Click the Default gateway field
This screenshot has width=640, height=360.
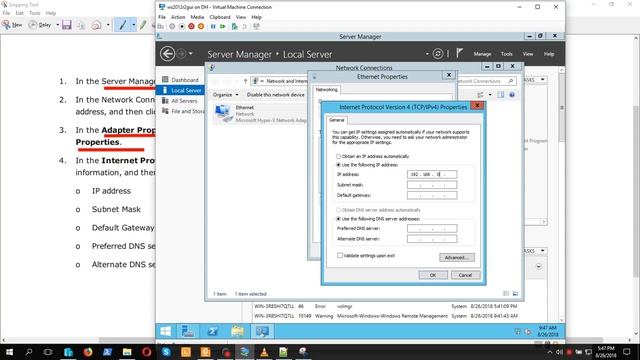click(x=432, y=195)
